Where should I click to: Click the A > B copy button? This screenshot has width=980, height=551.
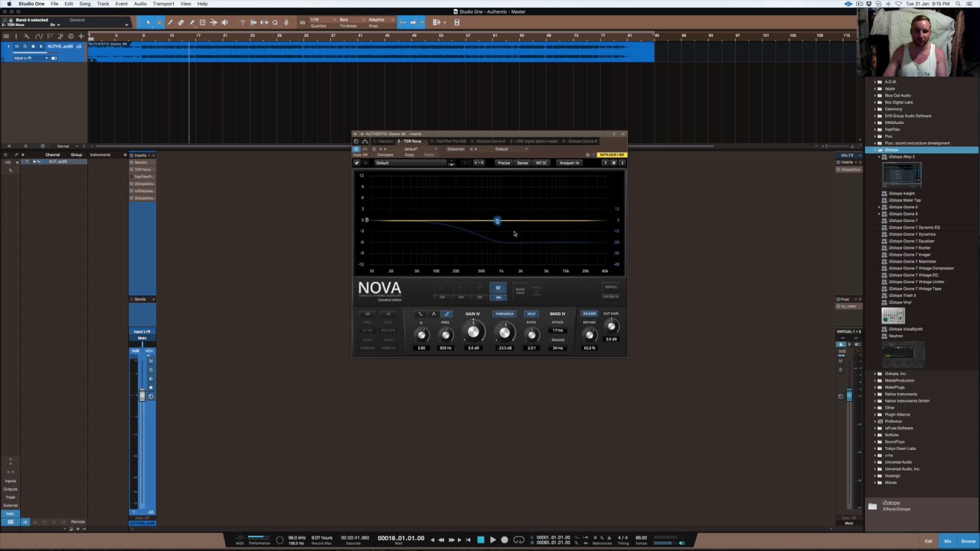pyautogui.click(x=479, y=163)
